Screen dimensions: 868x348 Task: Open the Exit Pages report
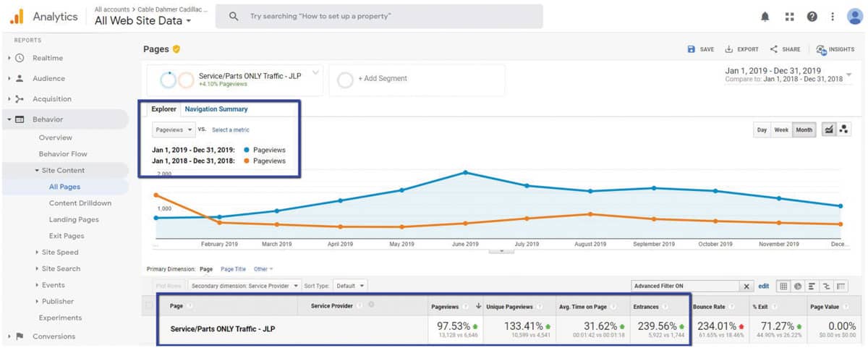[67, 236]
